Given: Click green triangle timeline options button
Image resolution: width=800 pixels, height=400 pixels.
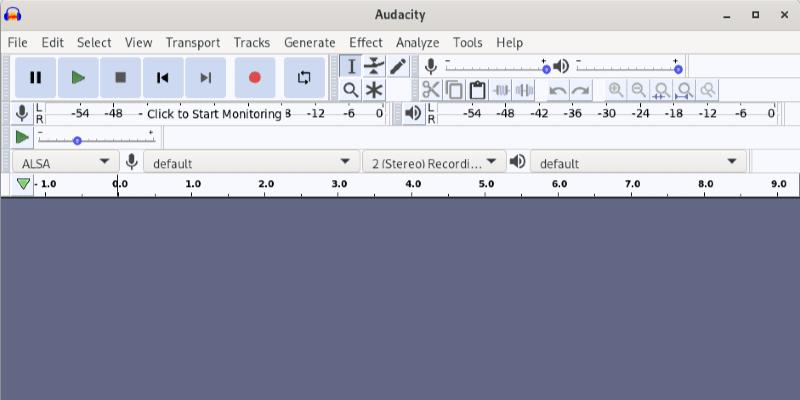Looking at the screenshot, I should (23, 184).
